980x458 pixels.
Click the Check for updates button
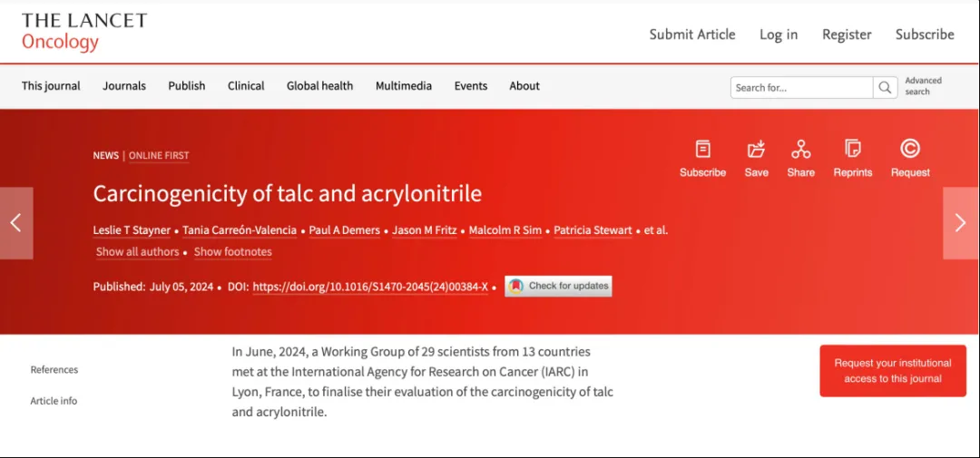point(558,286)
